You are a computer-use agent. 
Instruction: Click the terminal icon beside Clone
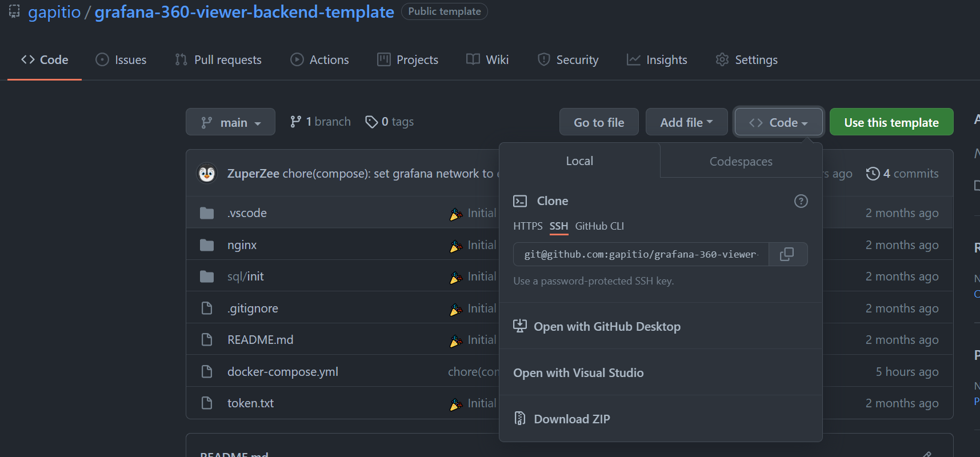(520, 201)
